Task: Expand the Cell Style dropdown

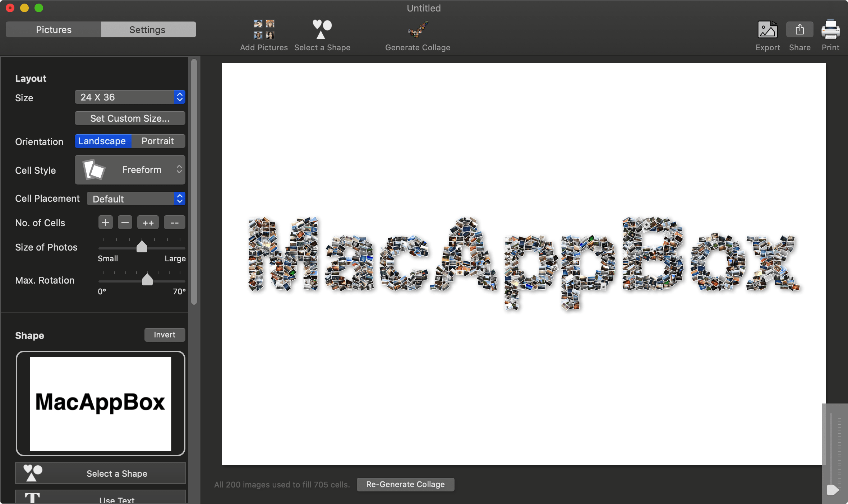Action: click(x=130, y=170)
